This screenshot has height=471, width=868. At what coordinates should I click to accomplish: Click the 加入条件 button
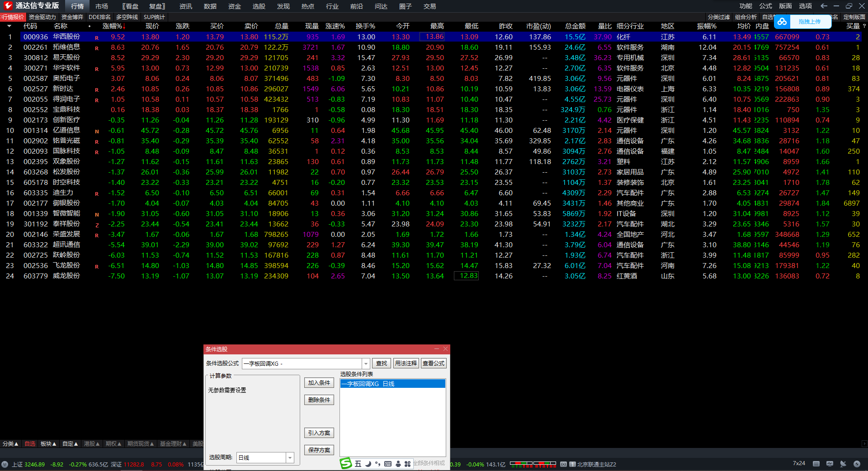coord(319,383)
